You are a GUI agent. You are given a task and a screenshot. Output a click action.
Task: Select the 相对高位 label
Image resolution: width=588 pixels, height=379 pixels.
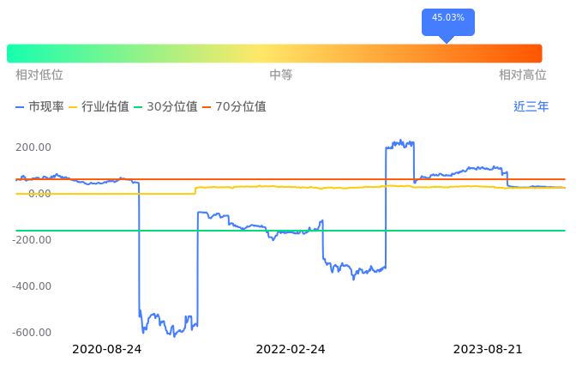click(523, 75)
